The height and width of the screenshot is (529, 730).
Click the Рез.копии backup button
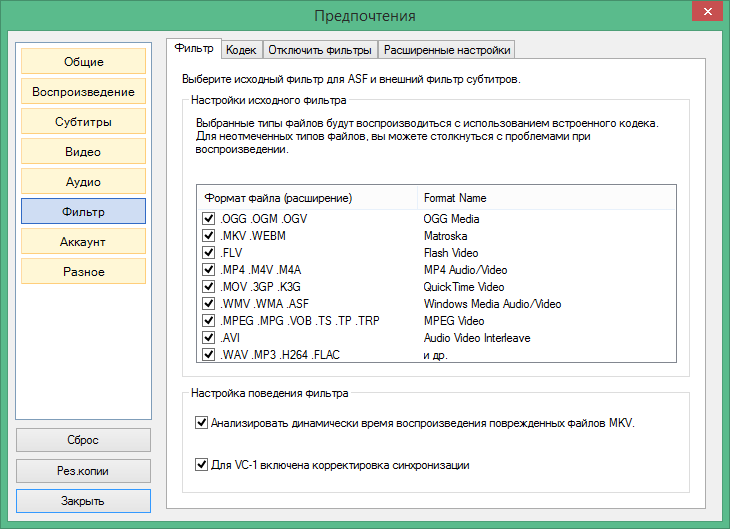tap(83, 471)
